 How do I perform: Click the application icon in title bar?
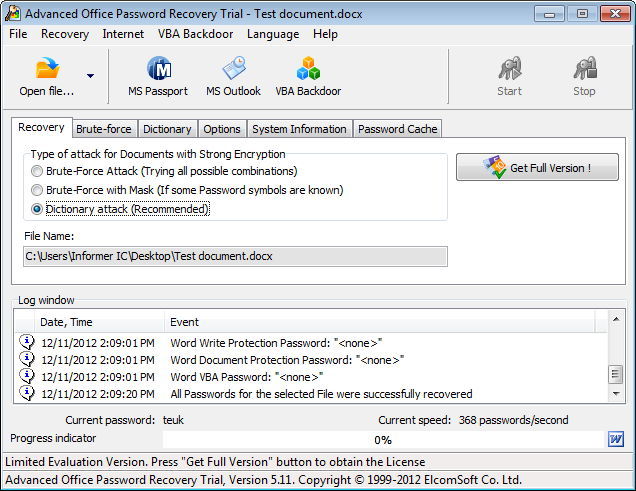[13, 13]
